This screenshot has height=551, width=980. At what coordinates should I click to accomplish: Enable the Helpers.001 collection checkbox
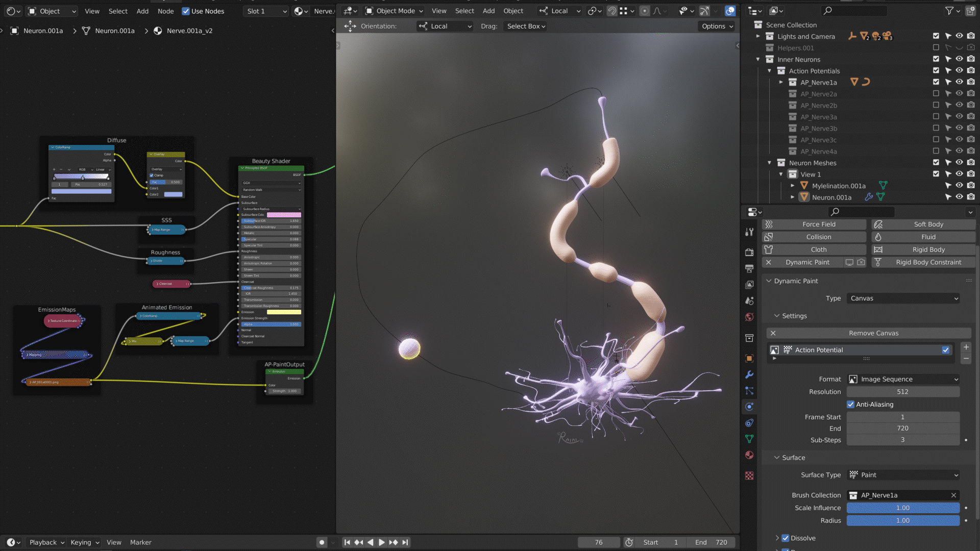pos(936,48)
